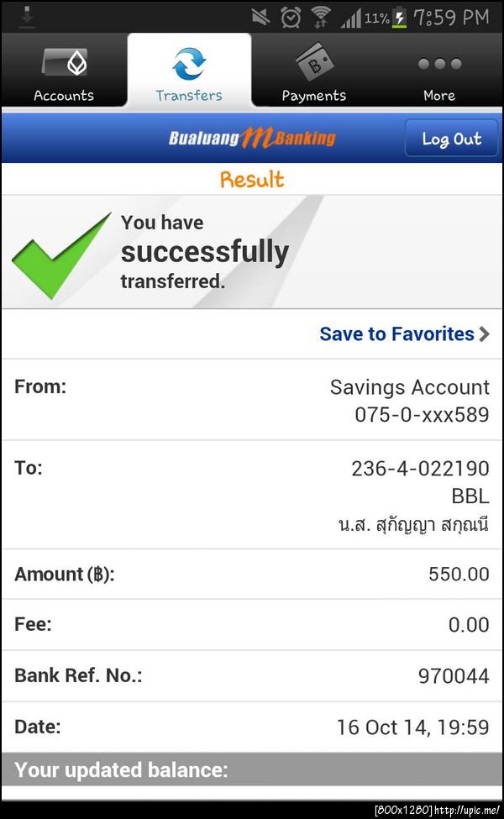Screen dimensions: 504x819
Task: Tap the muted sound status icon
Action: (260, 17)
